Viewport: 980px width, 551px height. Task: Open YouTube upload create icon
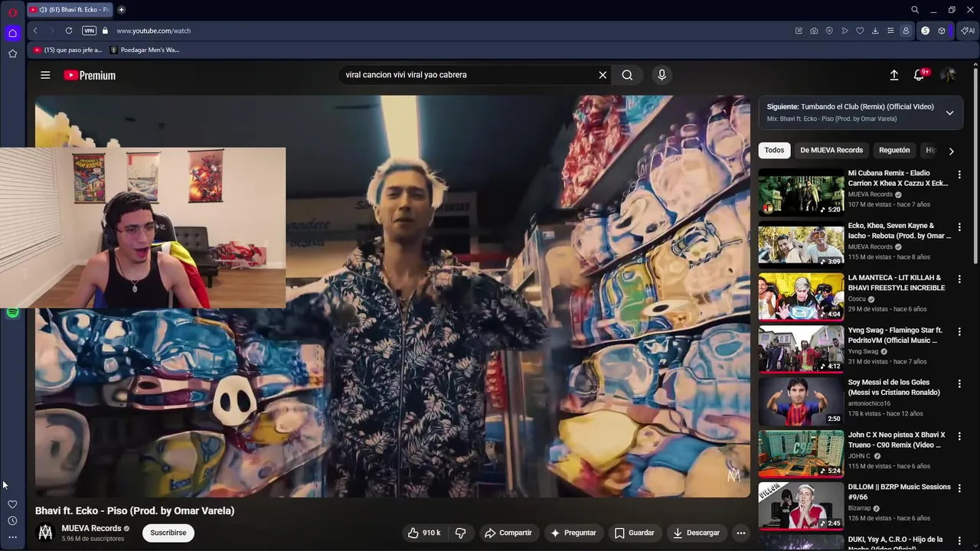[x=893, y=75]
